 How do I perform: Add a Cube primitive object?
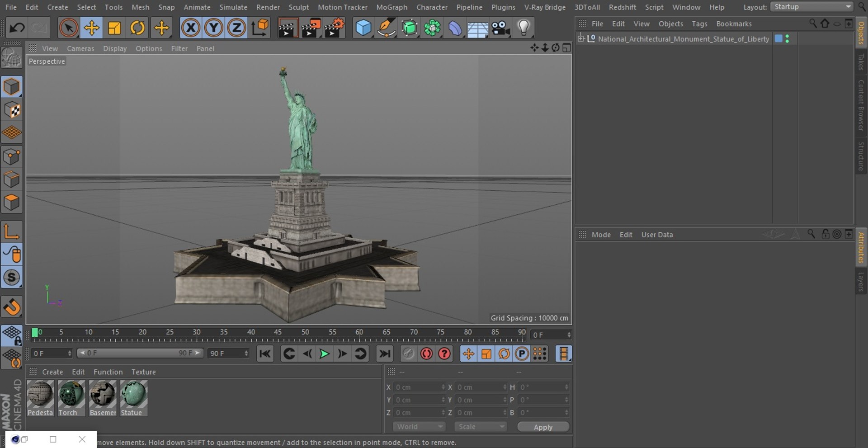click(363, 28)
